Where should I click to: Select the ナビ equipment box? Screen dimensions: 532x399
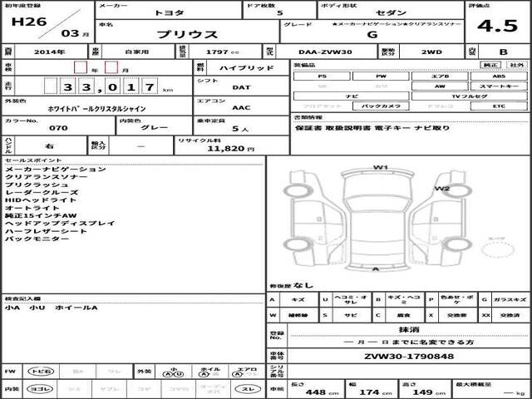351,96
